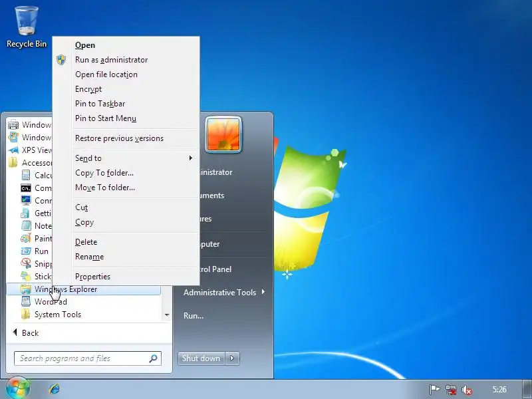This screenshot has height=399, width=532.
Task: Click the XPS Viewer icon
Action: pyautogui.click(x=13, y=150)
